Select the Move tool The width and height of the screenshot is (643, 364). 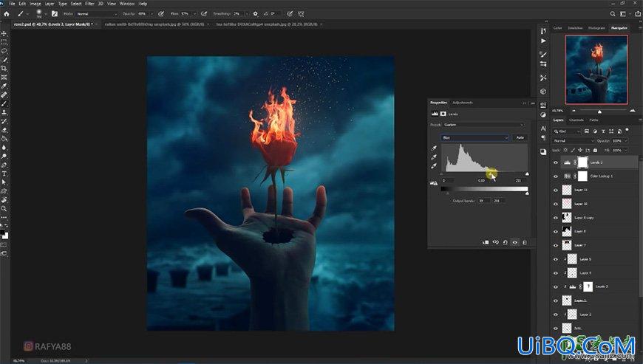coord(4,33)
